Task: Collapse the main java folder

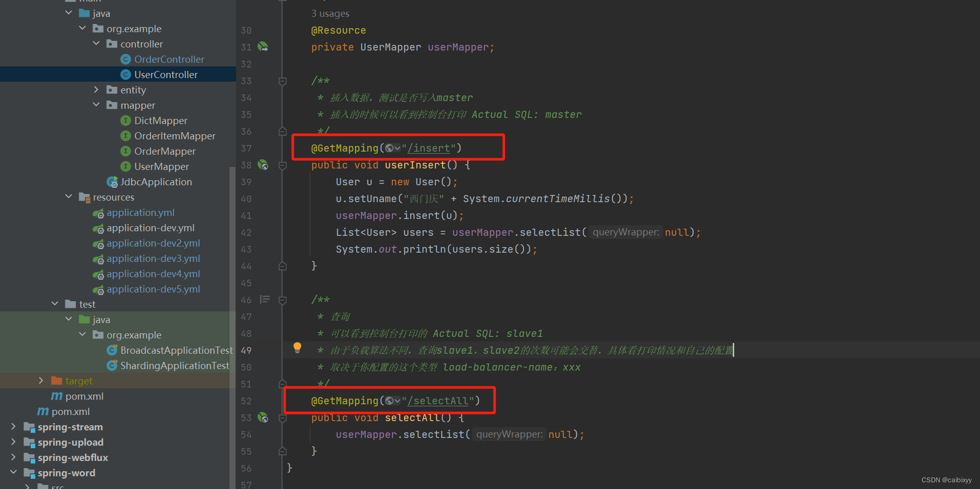Action: 69,13
